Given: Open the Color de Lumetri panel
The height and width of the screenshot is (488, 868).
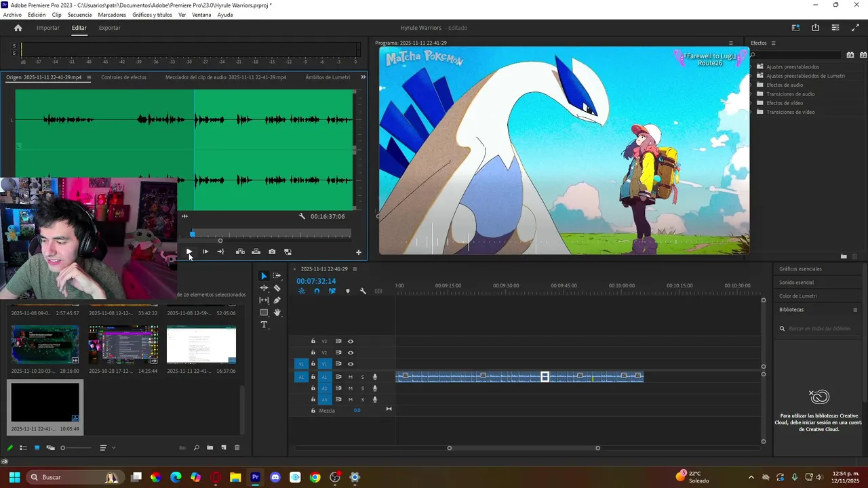Looking at the screenshot, I should (798, 296).
